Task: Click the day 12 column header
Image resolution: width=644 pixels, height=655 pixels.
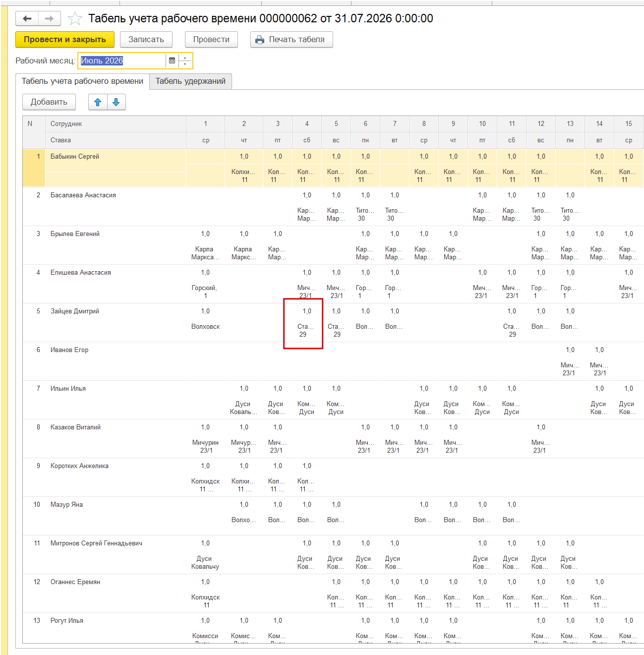Action: pos(541,124)
